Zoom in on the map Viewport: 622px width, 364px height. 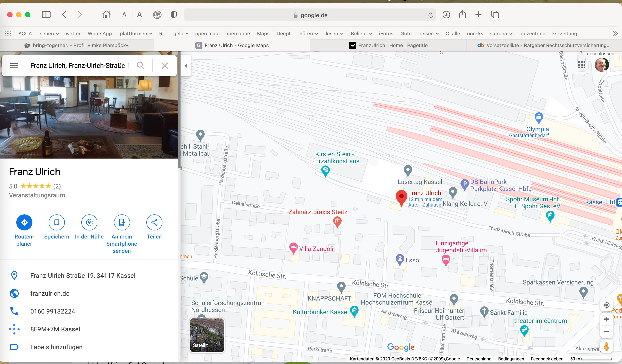pyautogui.click(x=606, y=319)
